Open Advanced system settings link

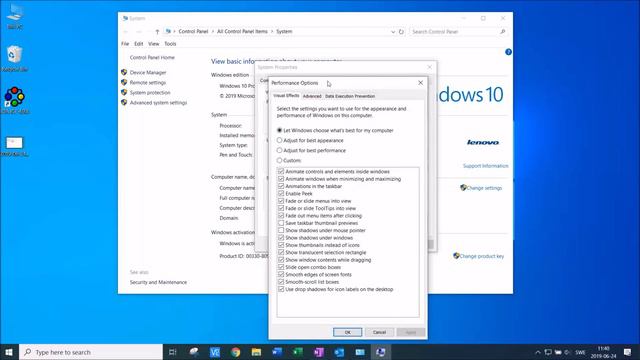click(158, 103)
